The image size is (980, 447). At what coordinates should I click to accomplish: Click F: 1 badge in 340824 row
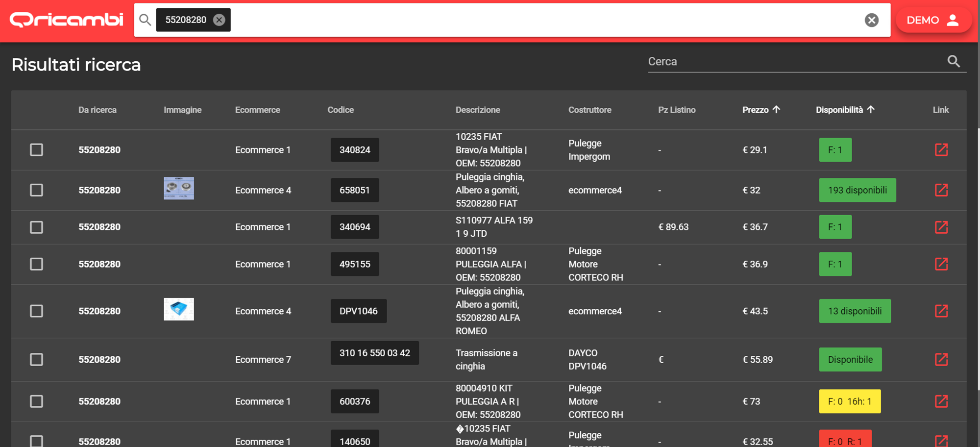point(835,149)
